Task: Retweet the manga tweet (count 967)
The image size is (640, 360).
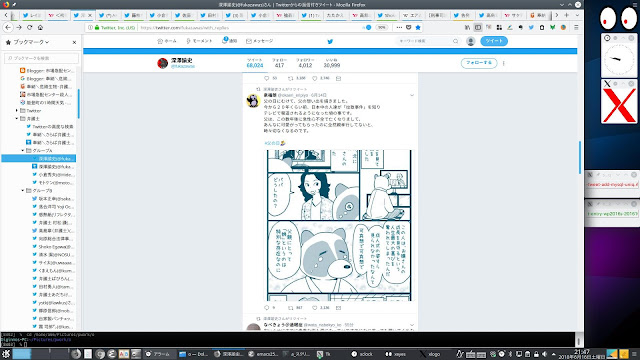Action: tap(291, 308)
